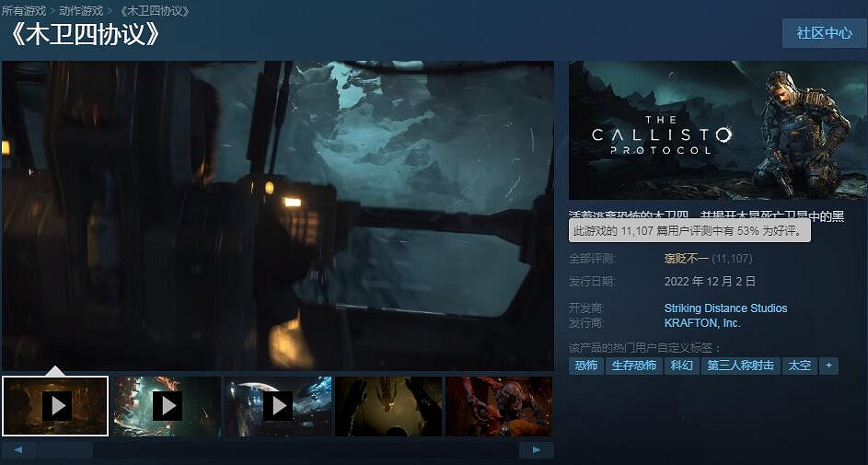This screenshot has height=465, width=868.
Task: Click the 太空 tag
Action: 799,366
